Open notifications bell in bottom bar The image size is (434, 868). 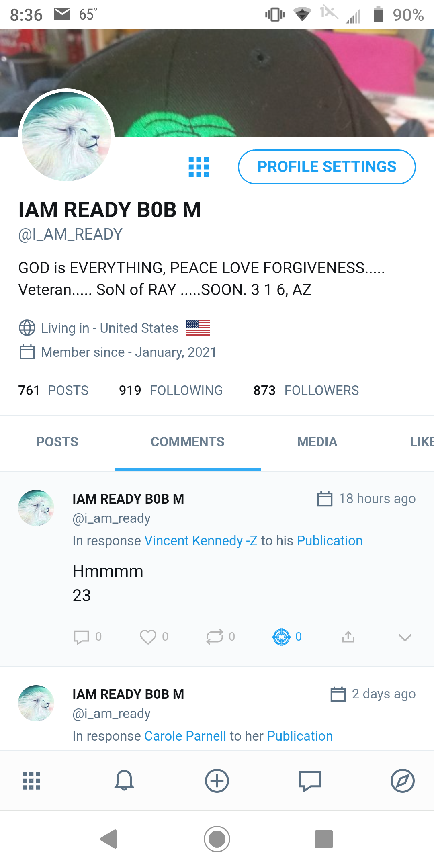(124, 781)
